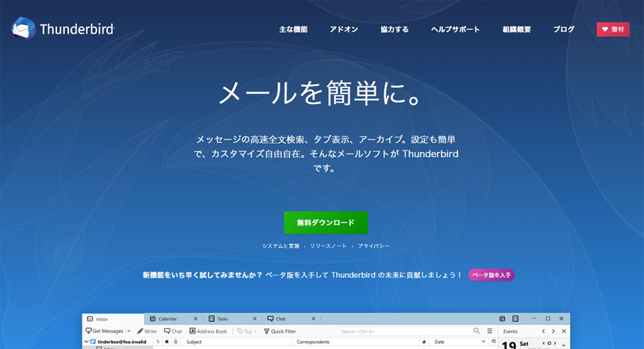Sort by the Correspondents column
Image resolution: width=644 pixels, height=349 pixels.
point(356,342)
